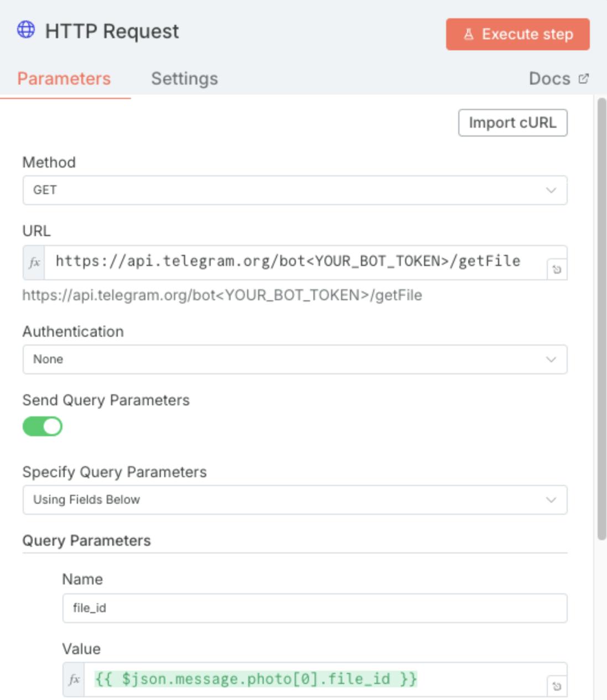Click the vertical scrollbar of the parameters panel

pos(601,318)
